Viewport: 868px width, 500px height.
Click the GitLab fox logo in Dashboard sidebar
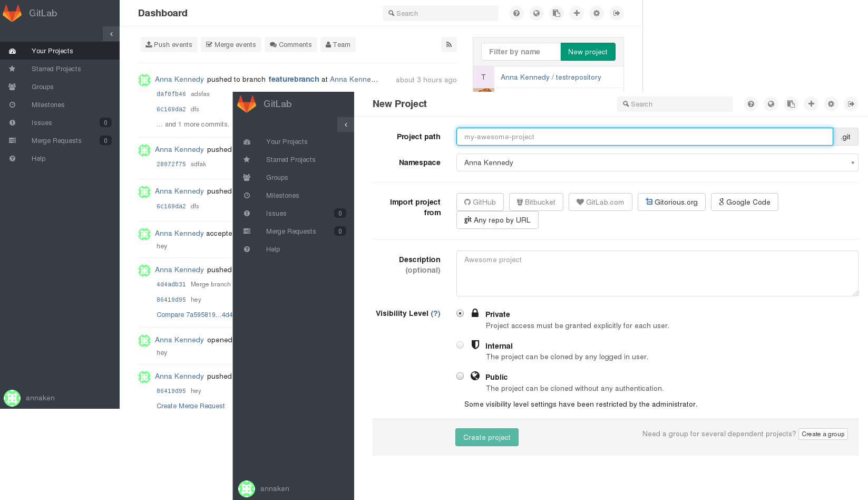coord(12,13)
